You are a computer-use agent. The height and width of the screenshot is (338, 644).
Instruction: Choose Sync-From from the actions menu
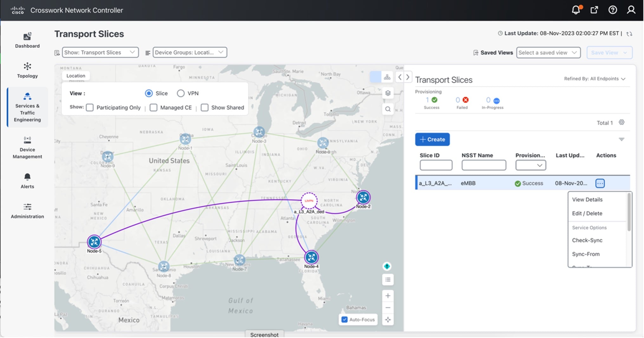coord(586,254)
